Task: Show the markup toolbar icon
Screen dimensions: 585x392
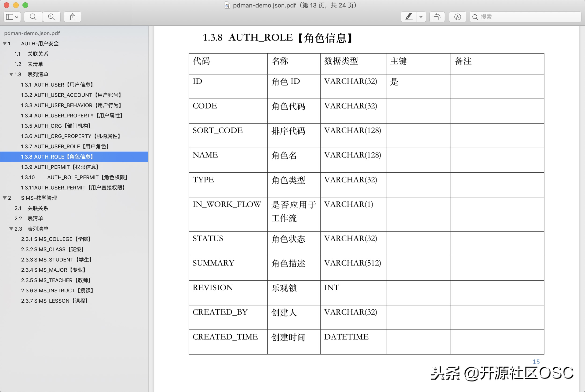Action: (457, 17)
